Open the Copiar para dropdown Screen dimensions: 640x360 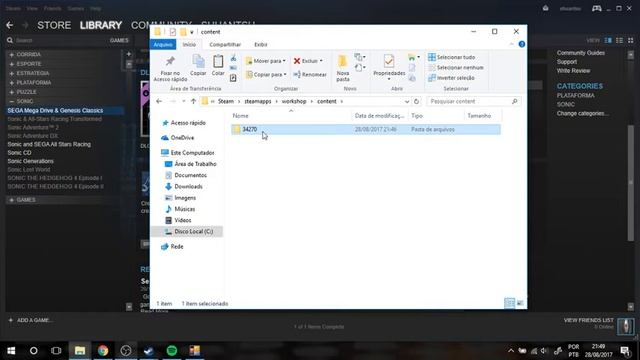(x=266, y=75)
